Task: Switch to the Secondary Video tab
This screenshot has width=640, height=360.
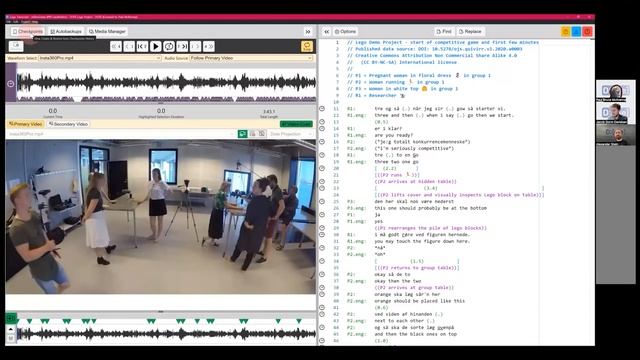Action: 68,124
